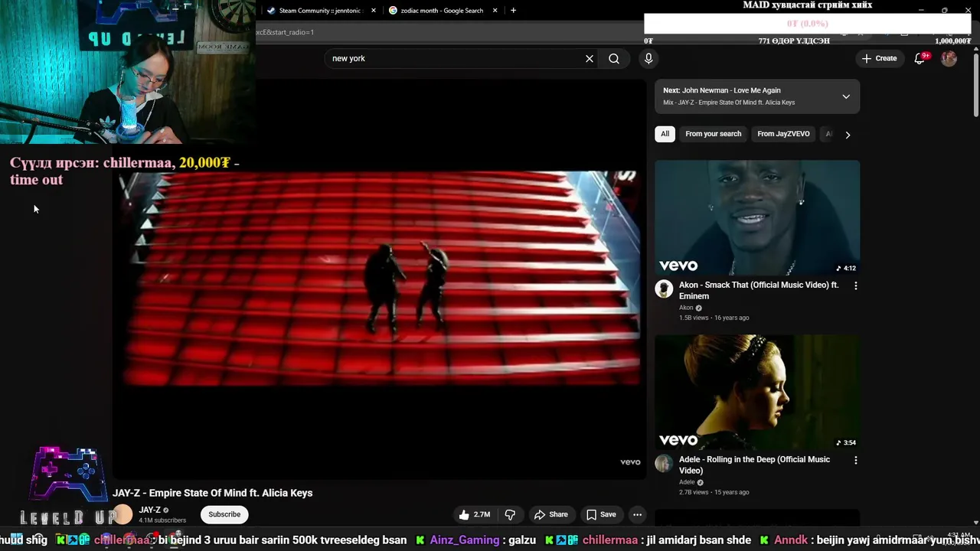Screen dimensions: 980x551
Task: Save the video to a playlist
Action: tap(601, 514)
